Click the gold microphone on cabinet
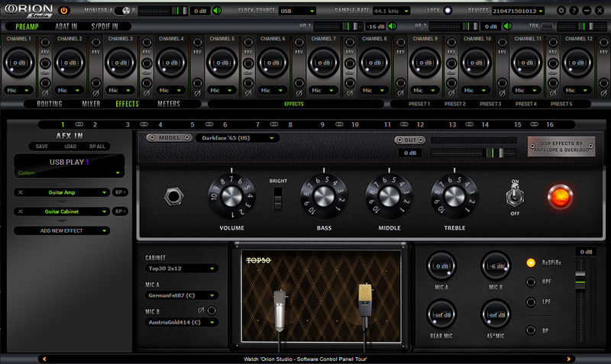611x364 pixels. coord(365,305)
